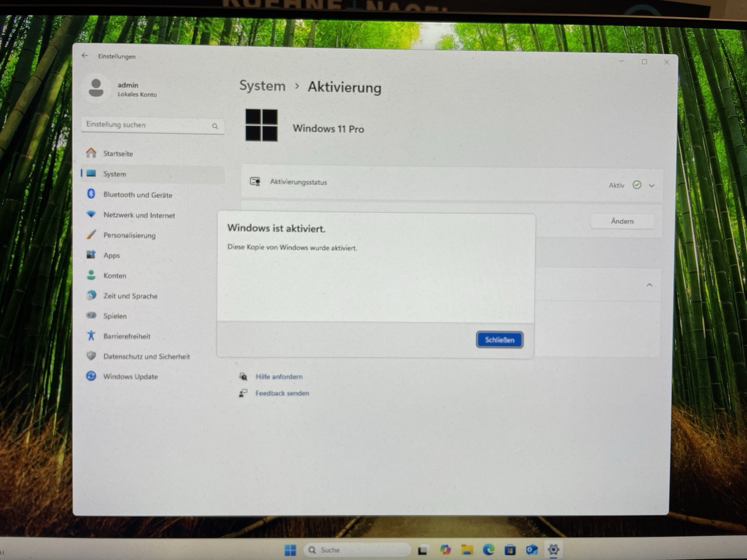The height and width of the screenshot is (560, 747).
Task: Maximize the Einstellungen window
Action: [644, 62]
